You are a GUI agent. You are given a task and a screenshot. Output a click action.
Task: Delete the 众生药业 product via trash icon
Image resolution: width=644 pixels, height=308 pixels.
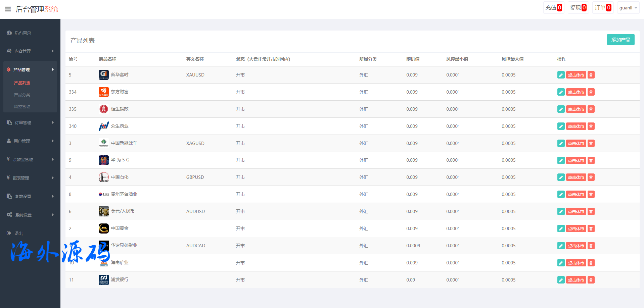(591, 126)
